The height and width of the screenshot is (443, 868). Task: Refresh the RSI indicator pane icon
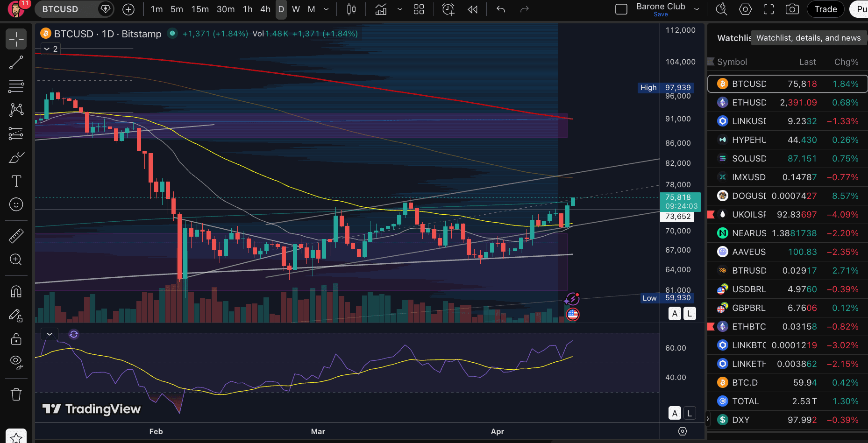(74, 334)
